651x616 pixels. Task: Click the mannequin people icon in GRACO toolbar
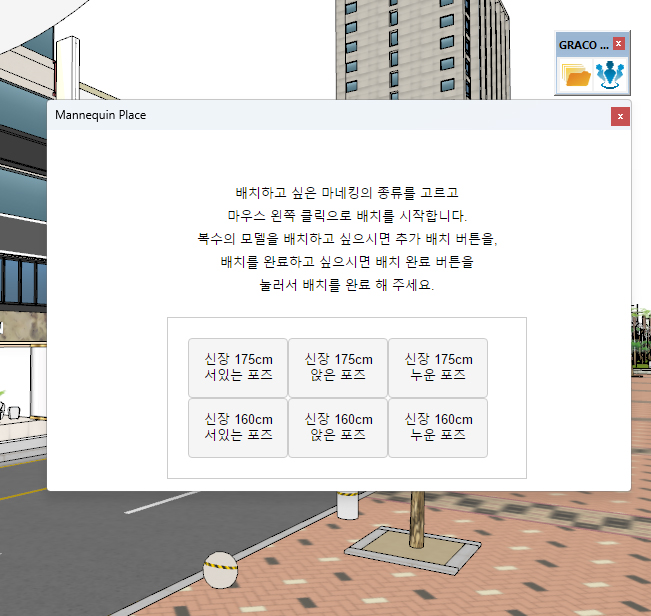tap(610, 75)
